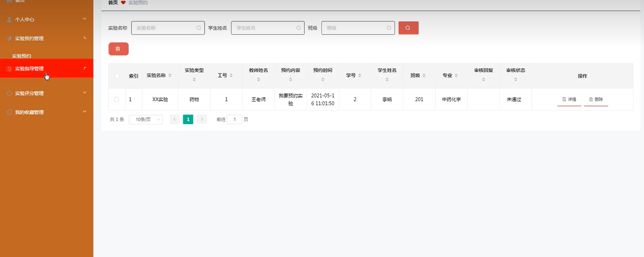
Task: Select page 1 in pagination
Action: (x=188, y=119)
